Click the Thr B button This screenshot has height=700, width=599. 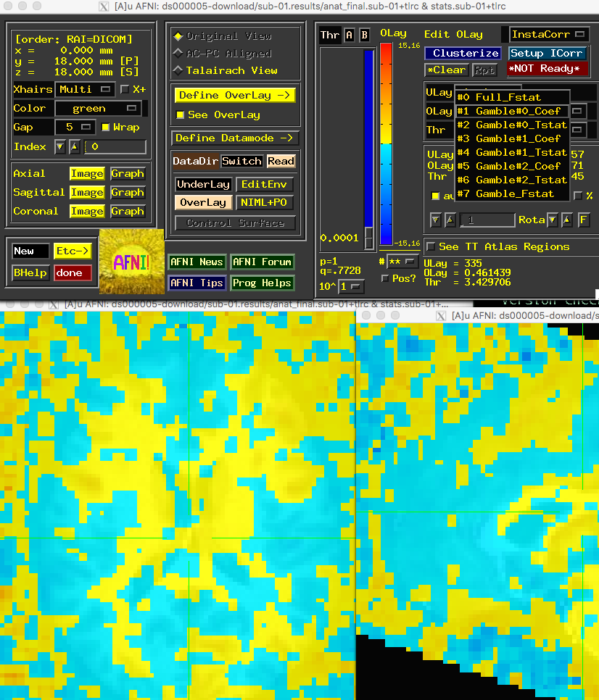tap(365, 35)
